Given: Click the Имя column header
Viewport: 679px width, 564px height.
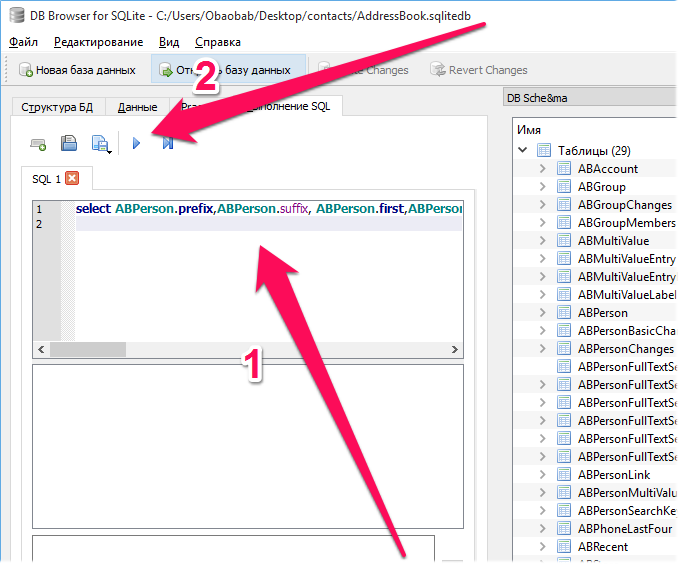Looking at the screenshot, I should (529, 130).
